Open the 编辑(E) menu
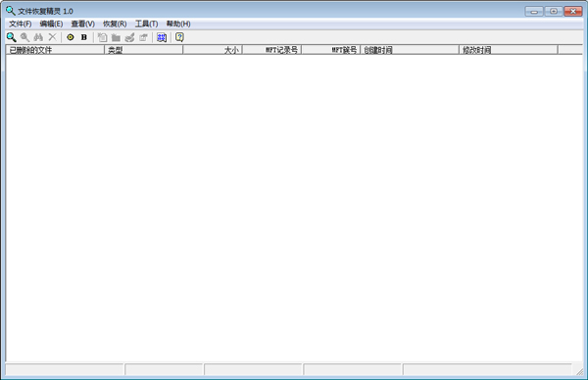Image resolution: width=588 pixels, height=380 pixels. click(x=51, y=24)
